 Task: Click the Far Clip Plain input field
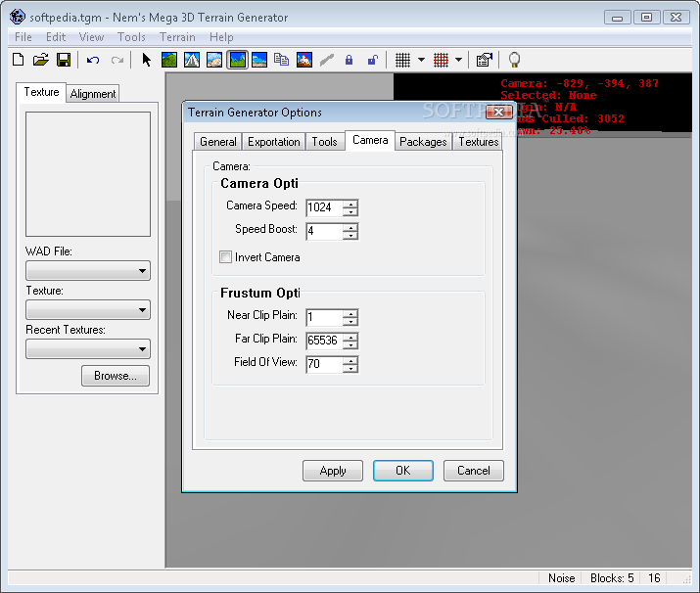pyautogui.click(x=325, y=341)
